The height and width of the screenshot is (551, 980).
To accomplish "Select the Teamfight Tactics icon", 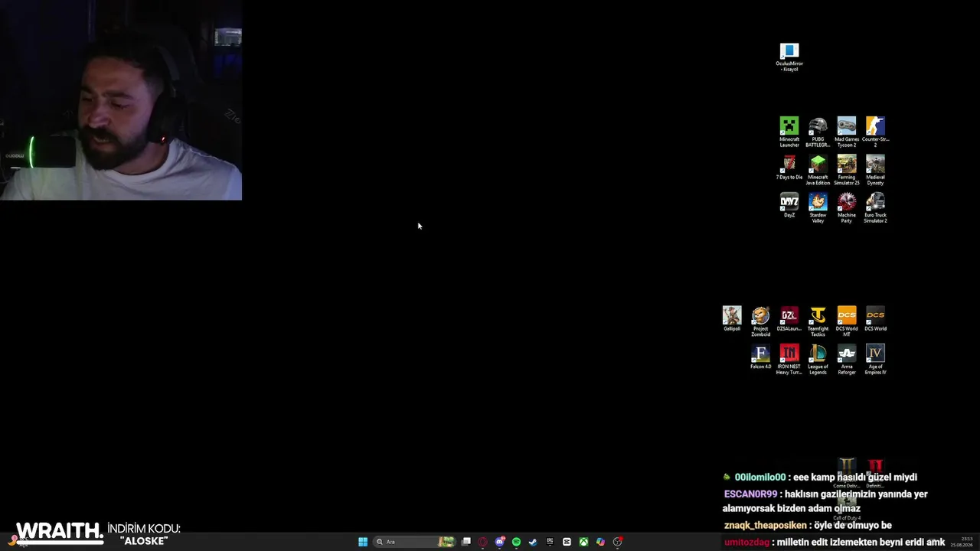I will pyautogui.click(x=818, y=321).
